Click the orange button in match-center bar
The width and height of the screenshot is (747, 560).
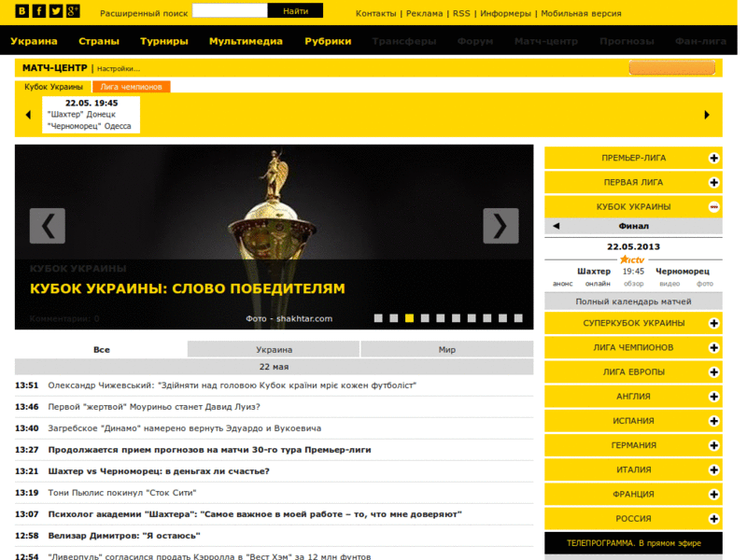[671, 67]
